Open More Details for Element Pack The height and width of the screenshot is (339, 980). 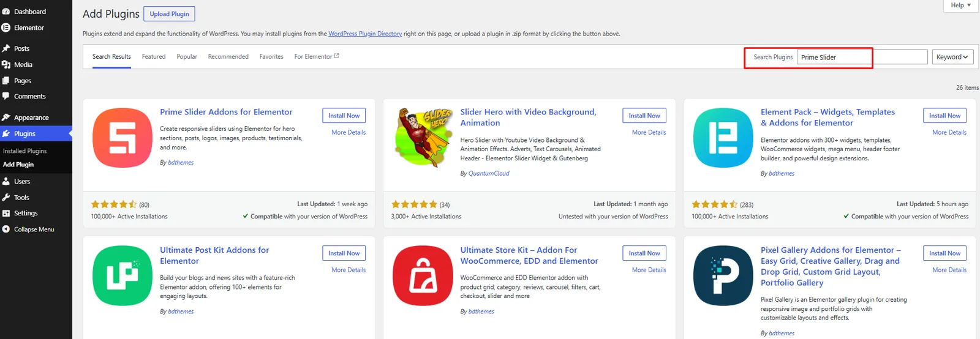point(949,132)
